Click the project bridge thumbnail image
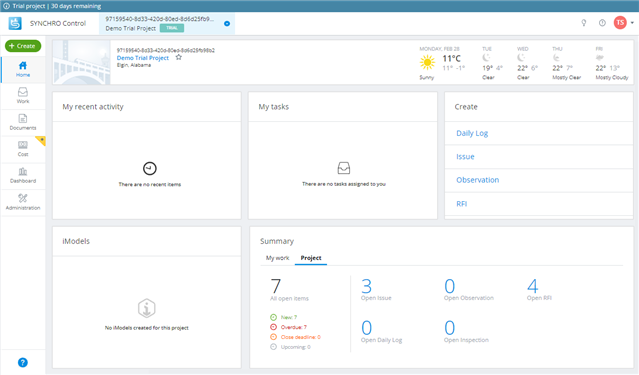Screen dimensions: 639x375 pyautogui.click(x=82, y=62)
